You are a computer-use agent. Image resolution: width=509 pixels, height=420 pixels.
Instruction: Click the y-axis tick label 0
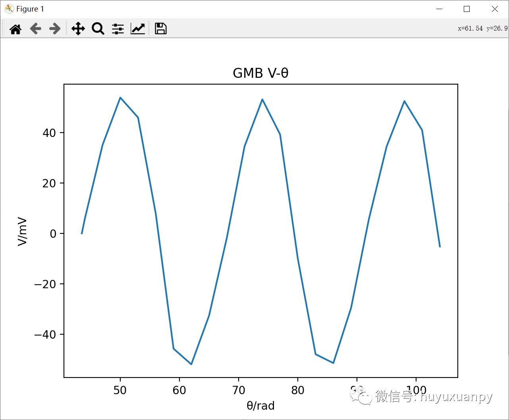[53, 234]
